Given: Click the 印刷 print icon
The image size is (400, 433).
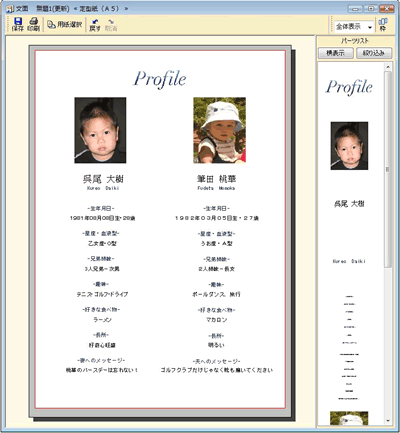Looking at the screenshot, I should (x=33, y=24).
